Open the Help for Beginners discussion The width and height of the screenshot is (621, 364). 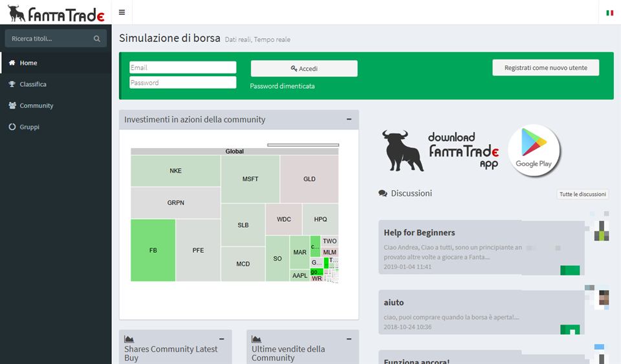pyautogui.click(x=419, y=233)
